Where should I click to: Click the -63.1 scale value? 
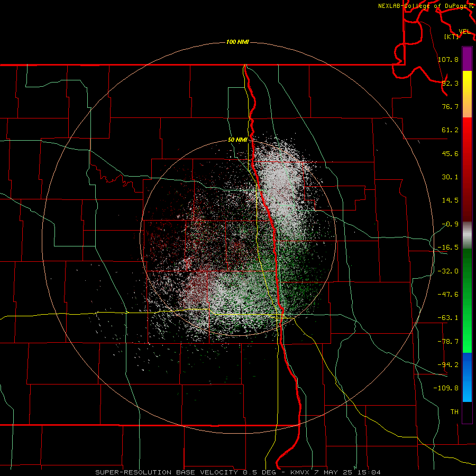448,318
